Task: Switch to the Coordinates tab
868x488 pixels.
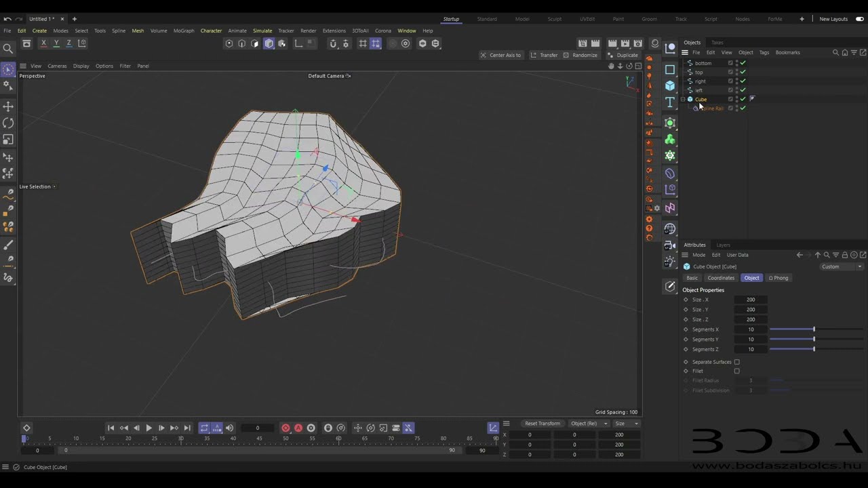Action: (721, 278)
